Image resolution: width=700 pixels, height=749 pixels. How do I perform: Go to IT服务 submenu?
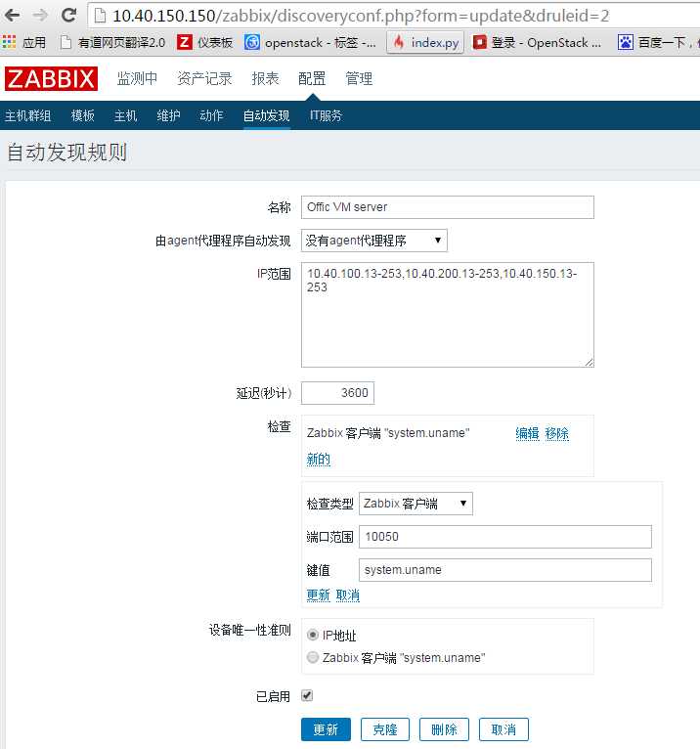coord(326,115)
